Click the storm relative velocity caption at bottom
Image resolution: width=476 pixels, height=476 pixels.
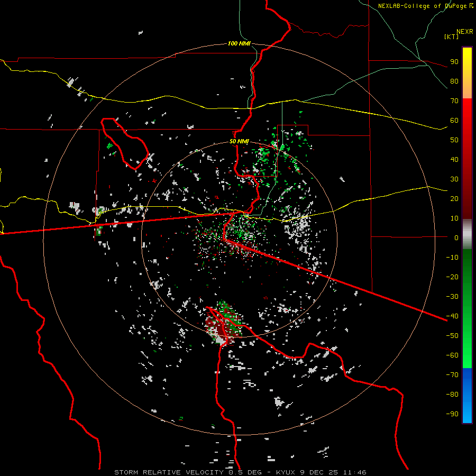coord(240,472)
